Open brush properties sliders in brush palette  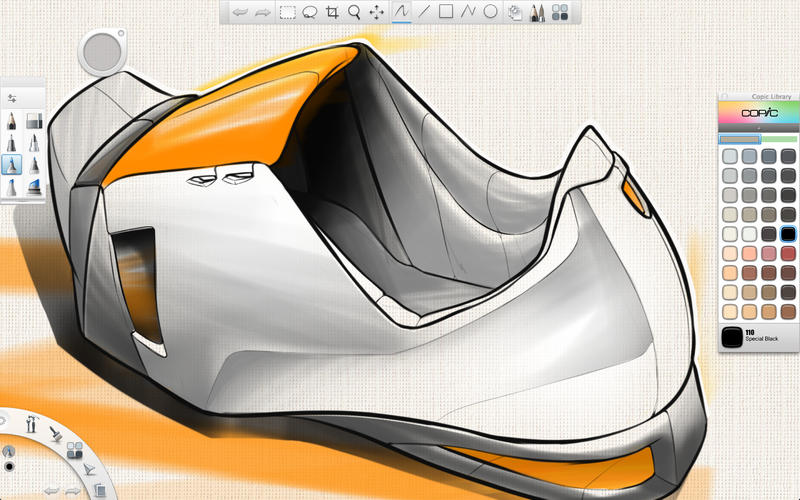click(12, 98)
